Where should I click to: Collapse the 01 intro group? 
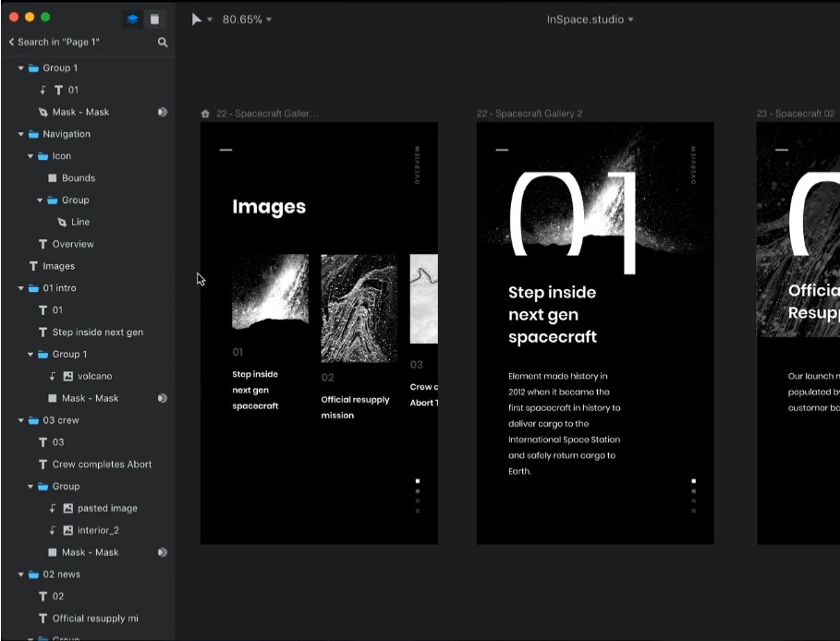pos(21,288)
